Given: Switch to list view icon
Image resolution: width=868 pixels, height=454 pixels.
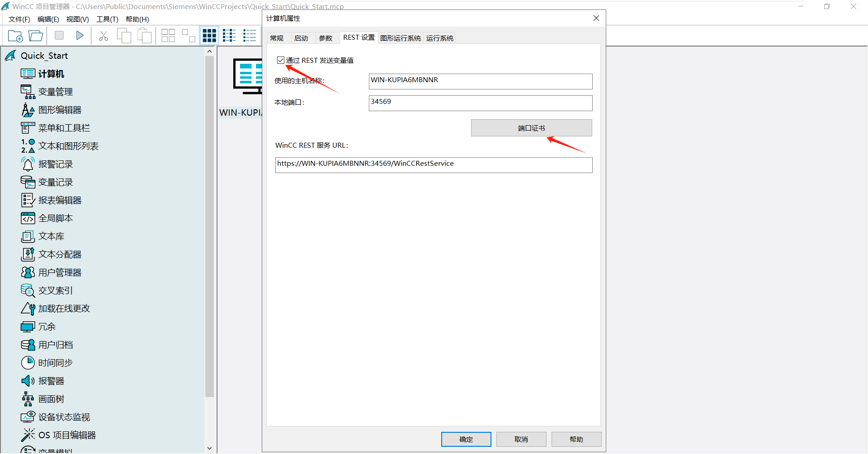Looking at the screenshot, I should [229, 36].
